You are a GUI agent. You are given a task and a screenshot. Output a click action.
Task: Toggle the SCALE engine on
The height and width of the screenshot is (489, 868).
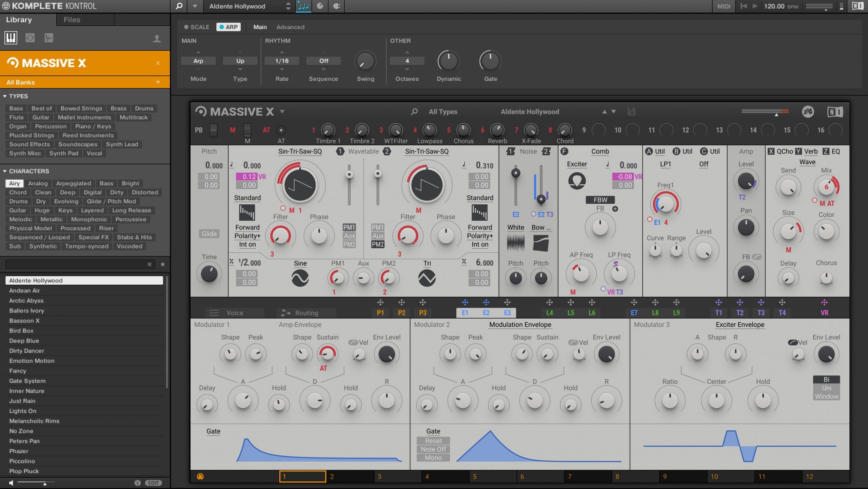[197, 27]
